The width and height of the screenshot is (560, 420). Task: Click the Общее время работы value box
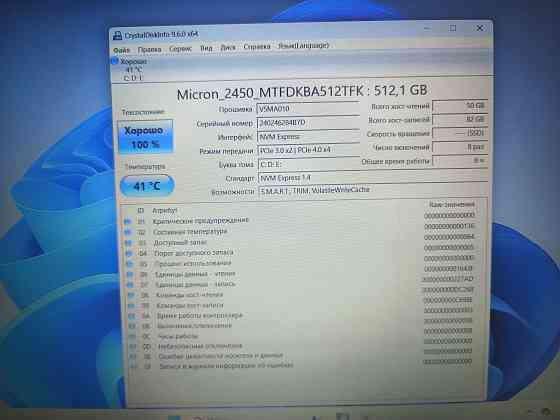(x=460, y=161)
